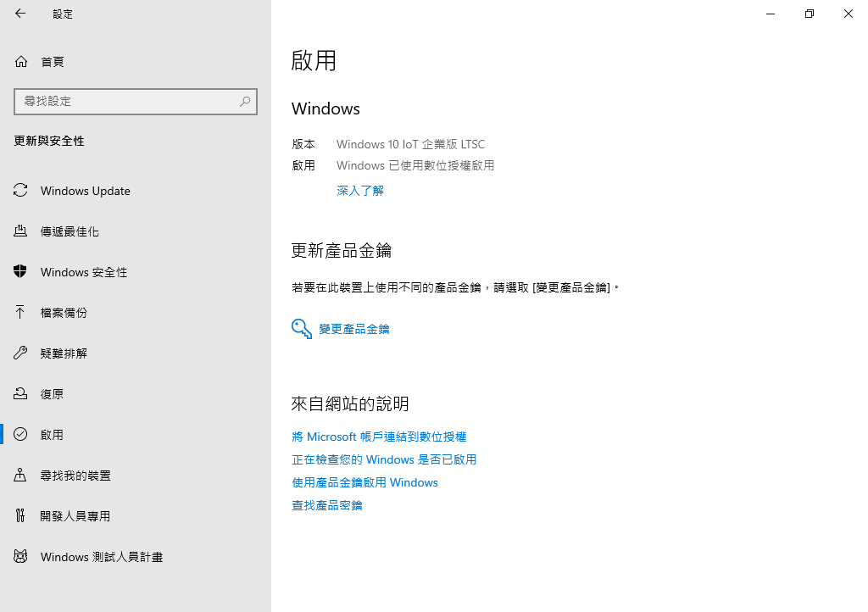868x612 pixels.
Task: Open 使用產品金鑰啟用 Windows link
Action: (x=364, y=482)
